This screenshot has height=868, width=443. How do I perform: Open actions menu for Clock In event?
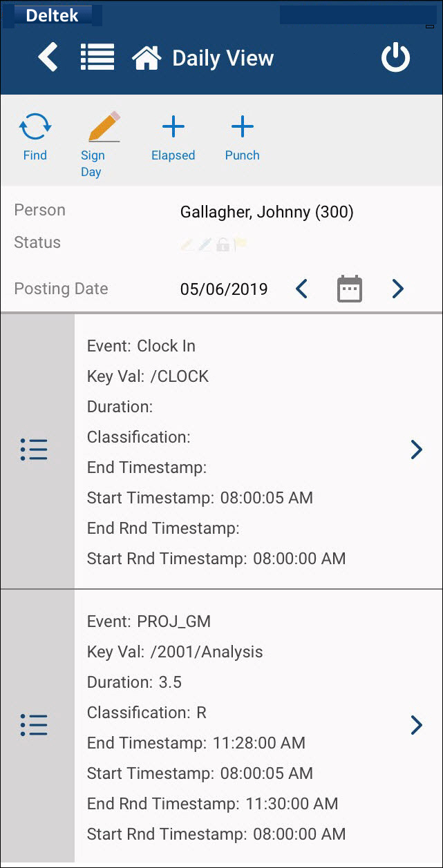[x=34, y=450]
